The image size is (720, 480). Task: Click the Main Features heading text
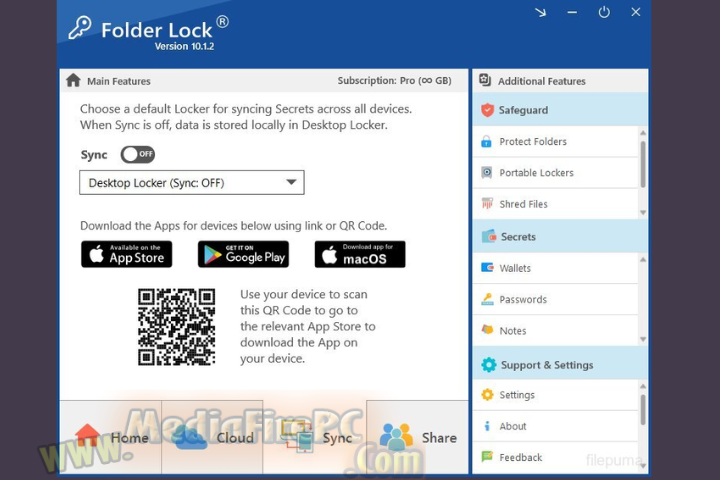click(x=118, y=81)
